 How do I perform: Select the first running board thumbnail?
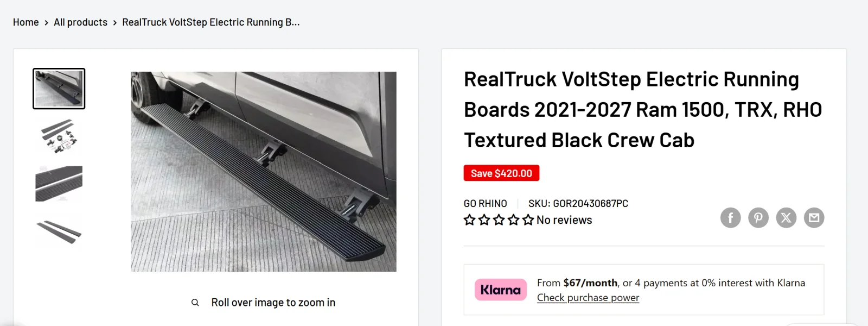[x=59, y=89]
